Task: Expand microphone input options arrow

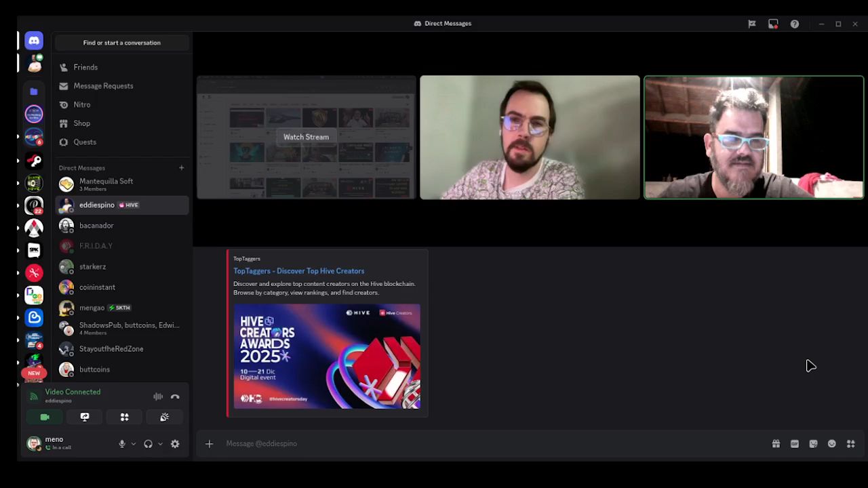Action: [x=133, y=444]
